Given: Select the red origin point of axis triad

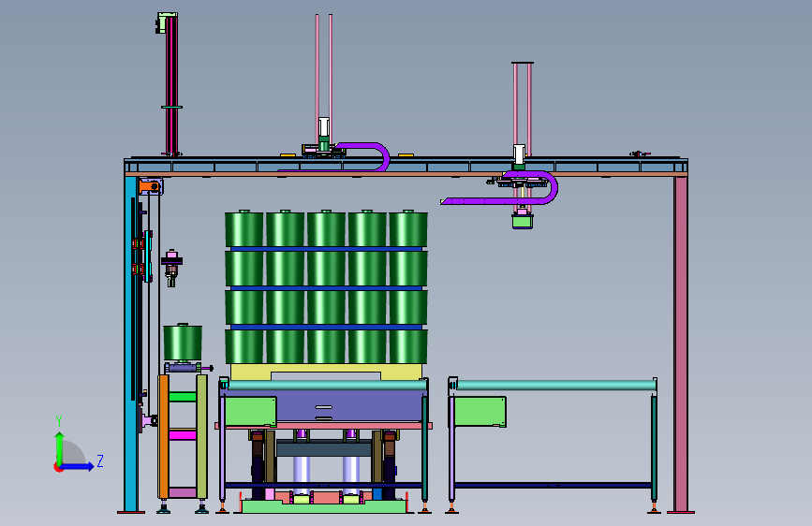Looking at the screenshot, I should (x=57, y=467).
